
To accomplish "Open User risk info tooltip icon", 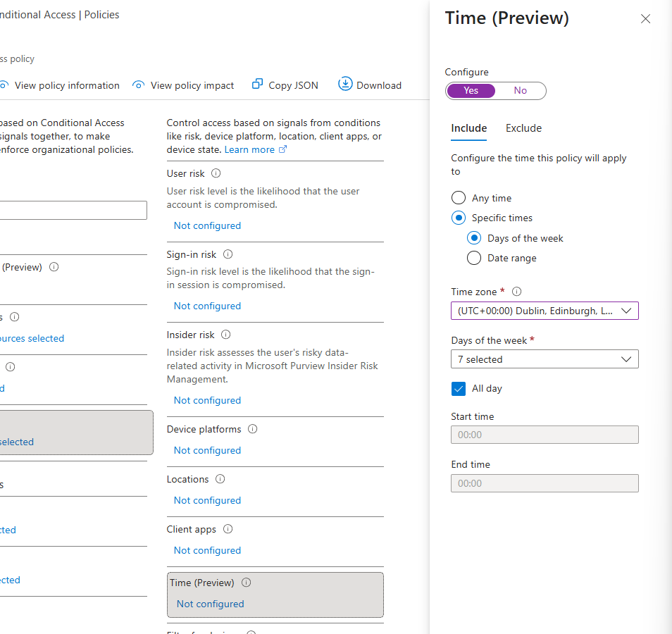I will tap(216, 173).
